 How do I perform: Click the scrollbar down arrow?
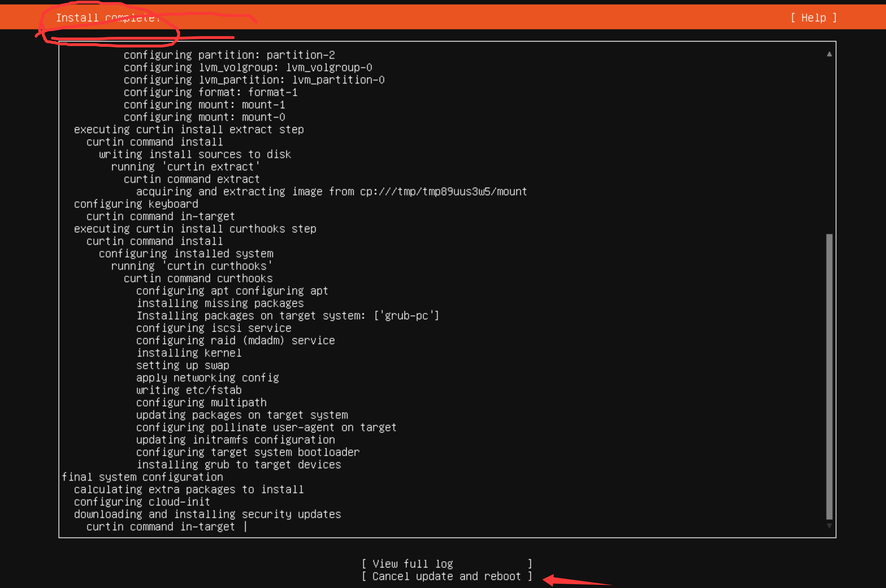(x=829, y=526)
